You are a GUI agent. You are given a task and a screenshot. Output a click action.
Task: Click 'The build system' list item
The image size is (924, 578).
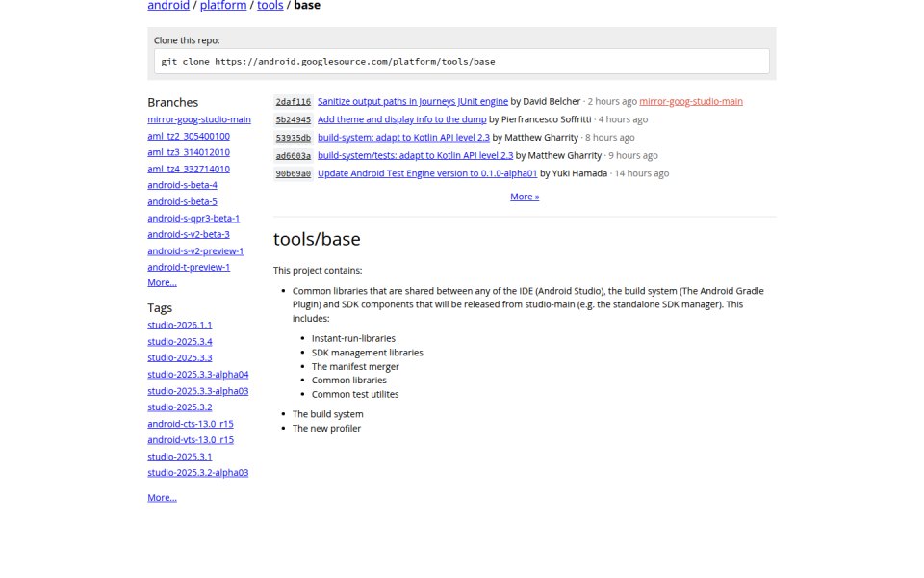pyautogui.click(x=327, y=414)
